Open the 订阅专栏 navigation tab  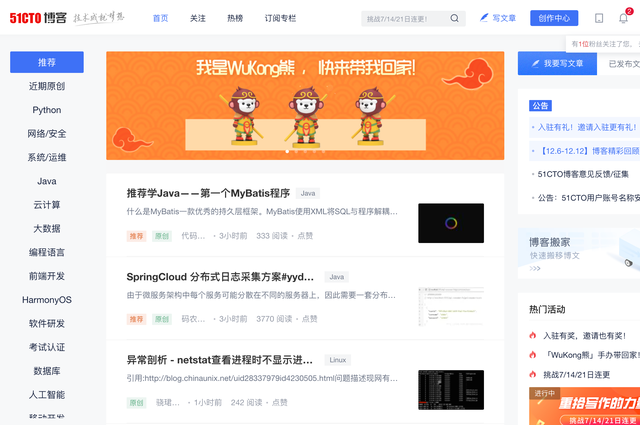[x=280, y=18]
